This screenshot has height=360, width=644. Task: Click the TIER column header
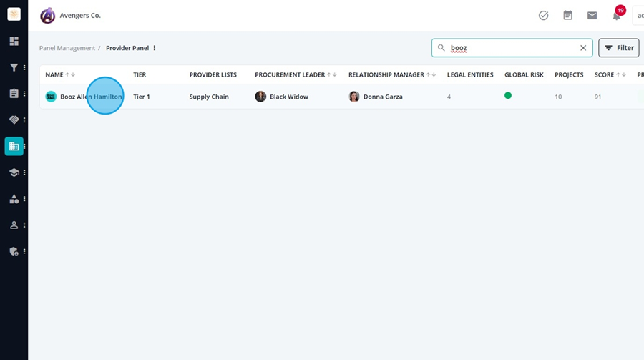point(140,75)
